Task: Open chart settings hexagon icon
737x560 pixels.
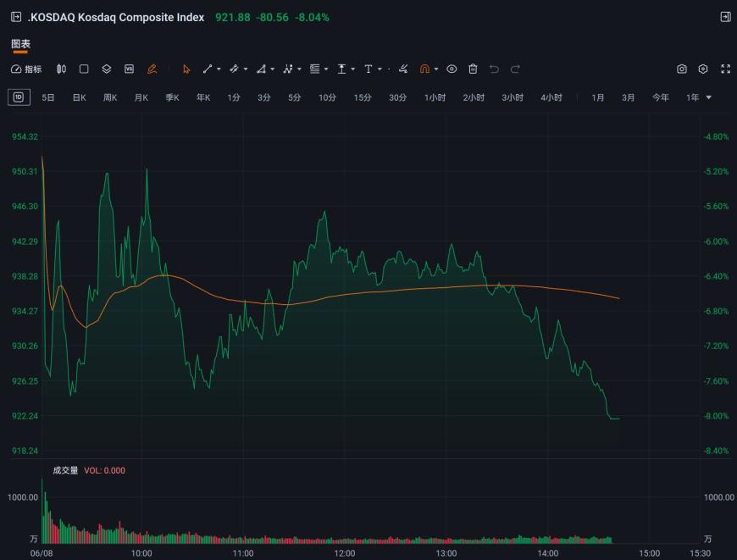Action: [703, 69]
